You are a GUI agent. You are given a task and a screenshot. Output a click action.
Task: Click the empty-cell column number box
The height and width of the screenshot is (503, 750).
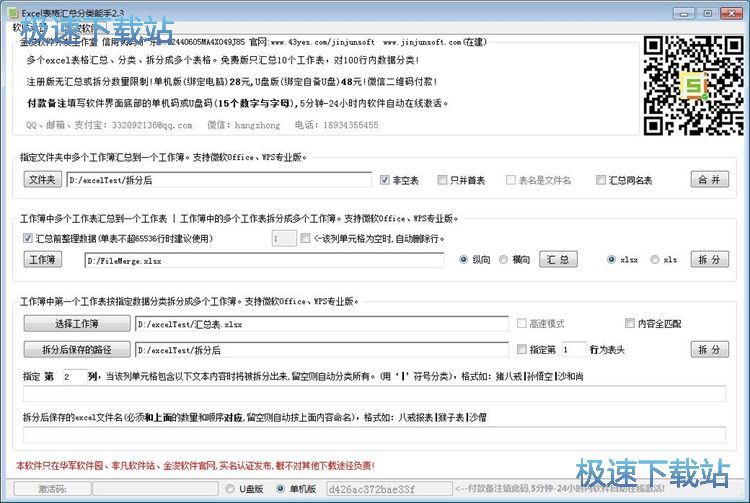[284, 238]
